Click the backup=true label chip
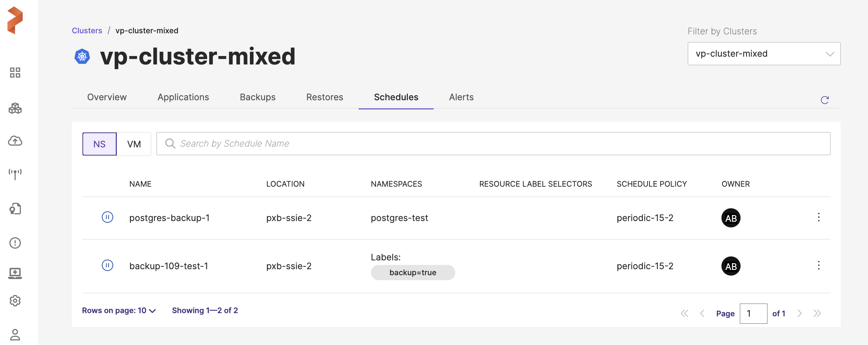The width and height of the screenshot is (868, 345). click(x=413, y=273)
